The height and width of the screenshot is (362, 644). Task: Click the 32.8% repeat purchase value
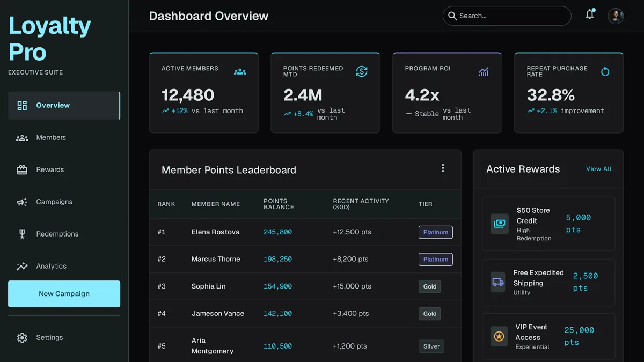[551, 95]
